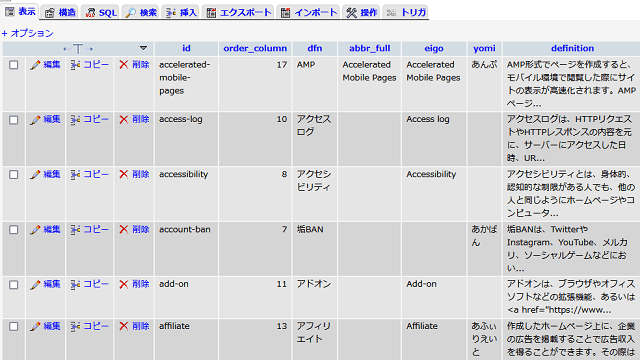This screenshot has height=360, width=640.
Task: Open the 挿入 (Insert) tab
Action: click(x=181, y=13)
